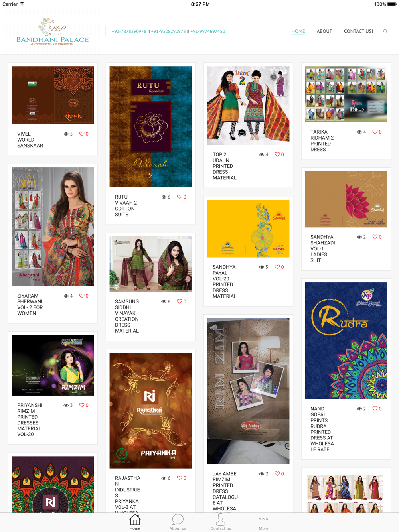Open the Priyanshi Rimzim product image
Viewport: 399px width, 532px height.
[53, 365]
